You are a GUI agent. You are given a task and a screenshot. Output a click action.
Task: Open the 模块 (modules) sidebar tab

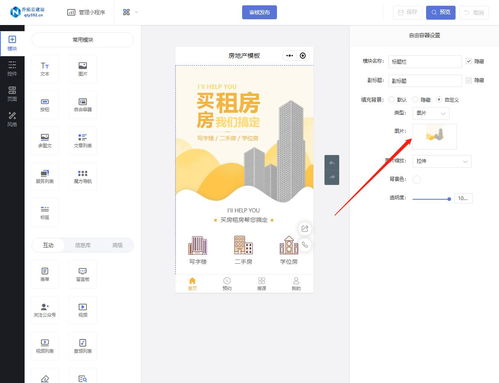(x=12, y=43)
